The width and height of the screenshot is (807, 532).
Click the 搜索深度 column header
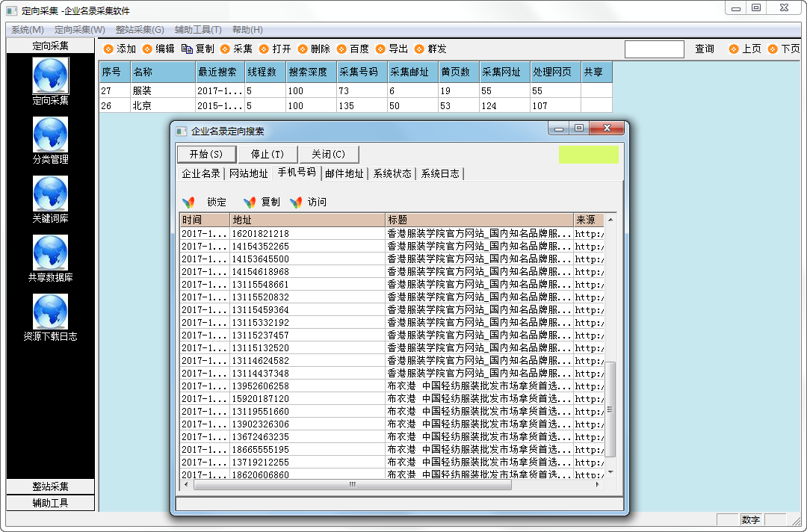pyautogui.click(x=312, y=72)
